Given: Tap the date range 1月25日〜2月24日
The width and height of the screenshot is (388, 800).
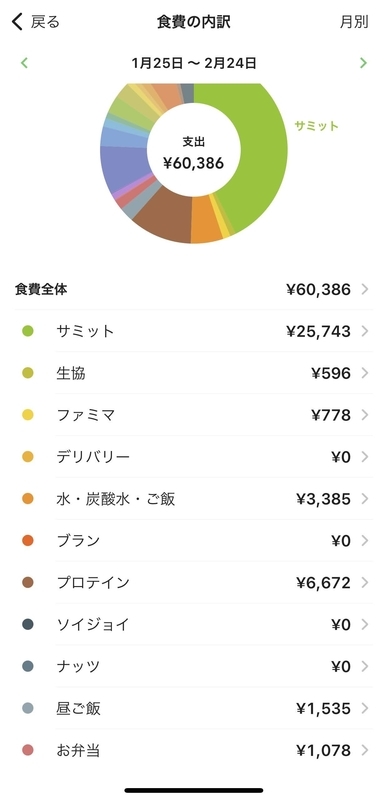Looking at the screenshot, I should (x=193, y=63).
